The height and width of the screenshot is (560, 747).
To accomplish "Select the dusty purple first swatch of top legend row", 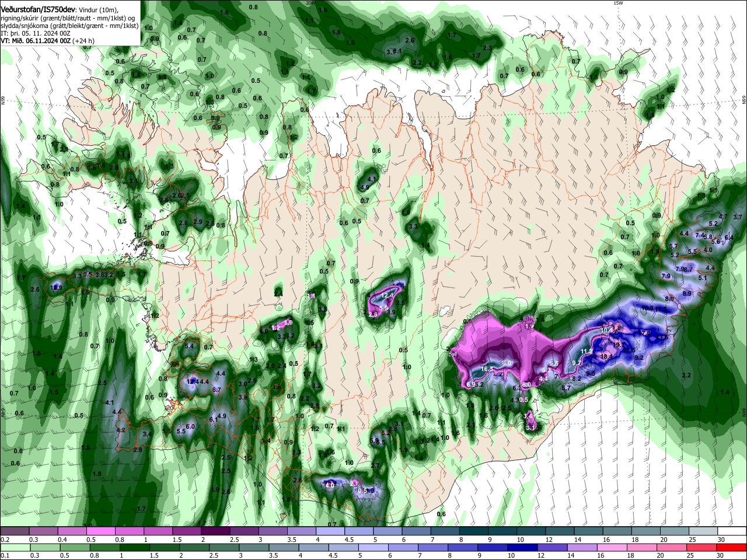I will click(x=14, y=531).
